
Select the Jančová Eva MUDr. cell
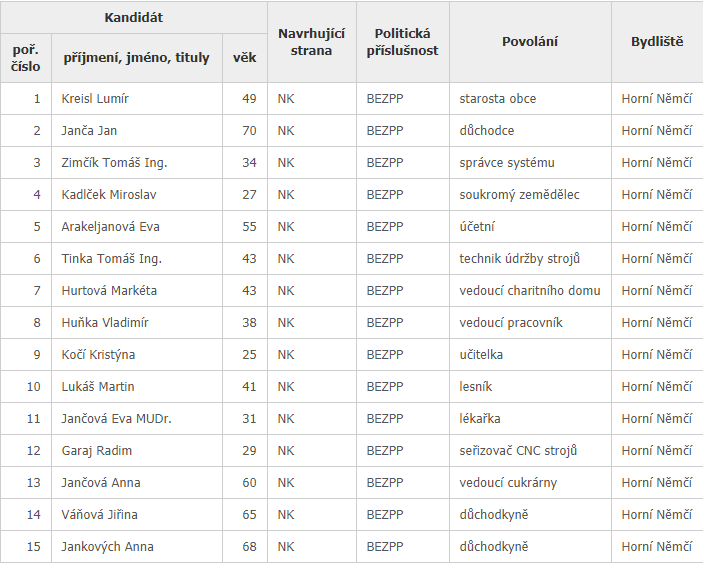coord(116,419)
